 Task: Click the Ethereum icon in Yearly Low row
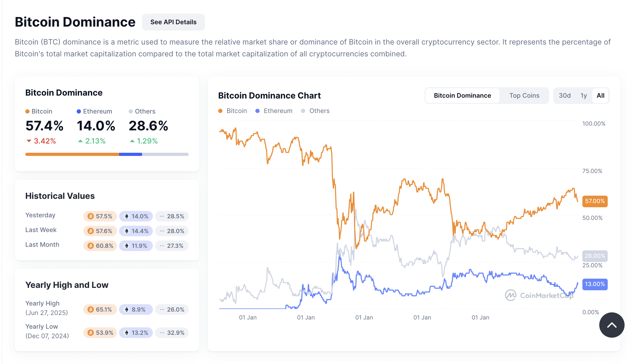point(126,333)
